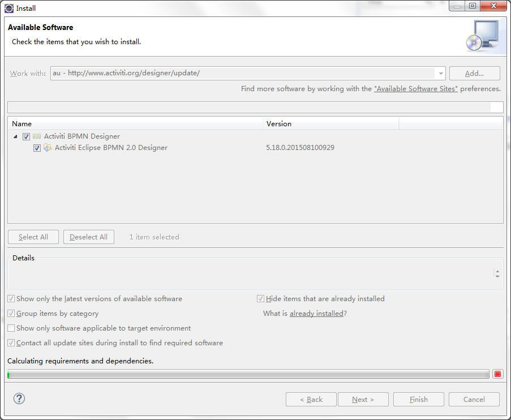Toggle Hide items that are already installed

(x=260, y=299)
